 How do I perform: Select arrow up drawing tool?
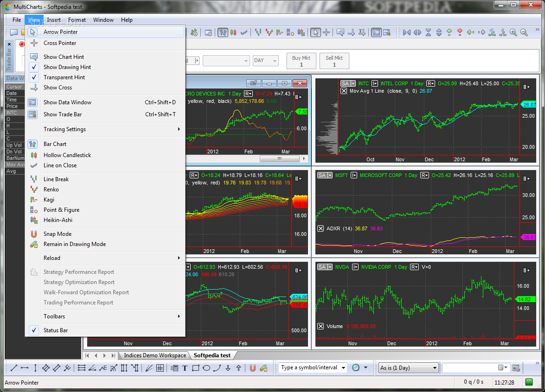[239, 368]
